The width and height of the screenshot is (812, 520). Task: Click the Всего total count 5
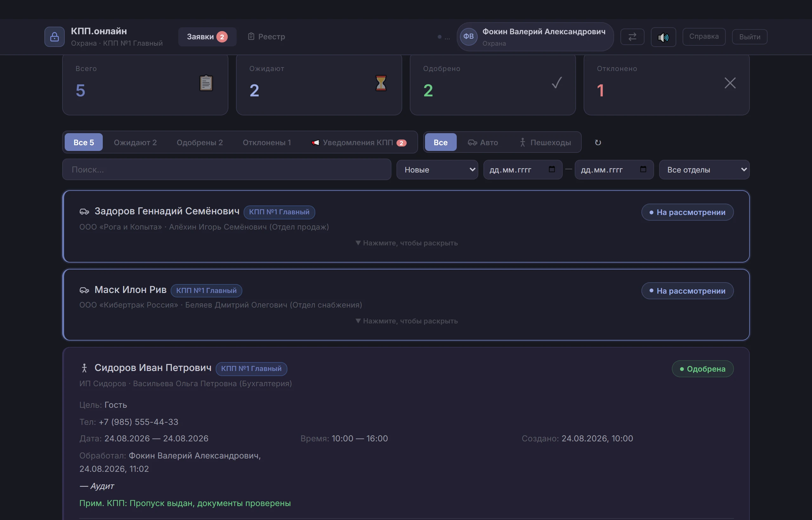(80, 90)
